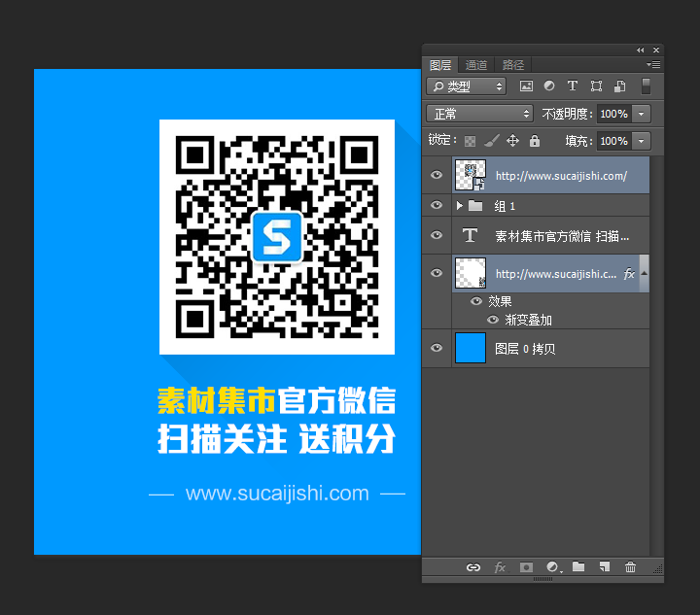Select the 素材集市官方微信 扫描... layer name
Viewport: 700px width, 615px height.
(x=562, y=236)
